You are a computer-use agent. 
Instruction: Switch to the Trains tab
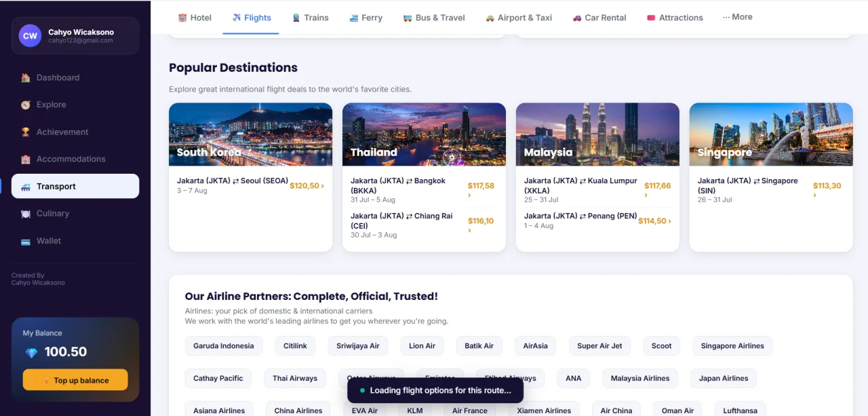[x=311, y=18]
